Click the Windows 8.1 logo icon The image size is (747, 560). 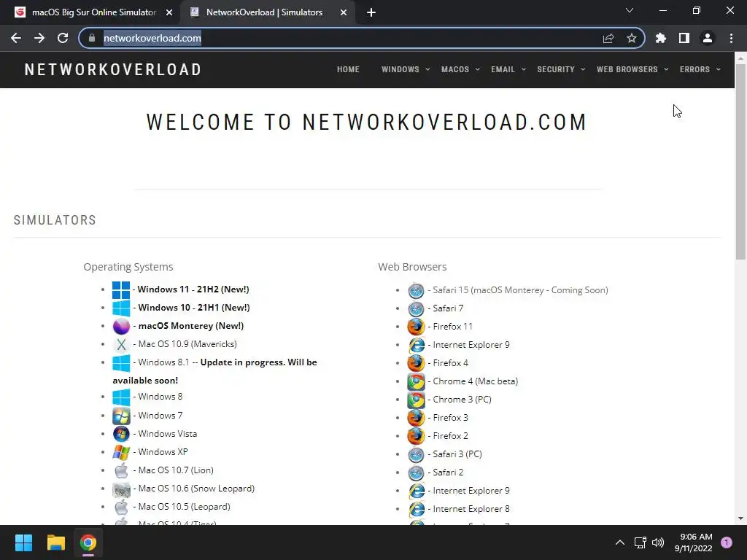click(121, 363)
